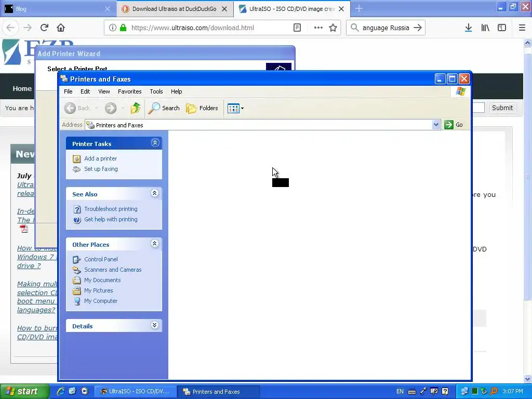Screen dimensions: 532x399
Task: Toggle the Folders pane button
Action: pyautogui.click(x=202, y=108)
